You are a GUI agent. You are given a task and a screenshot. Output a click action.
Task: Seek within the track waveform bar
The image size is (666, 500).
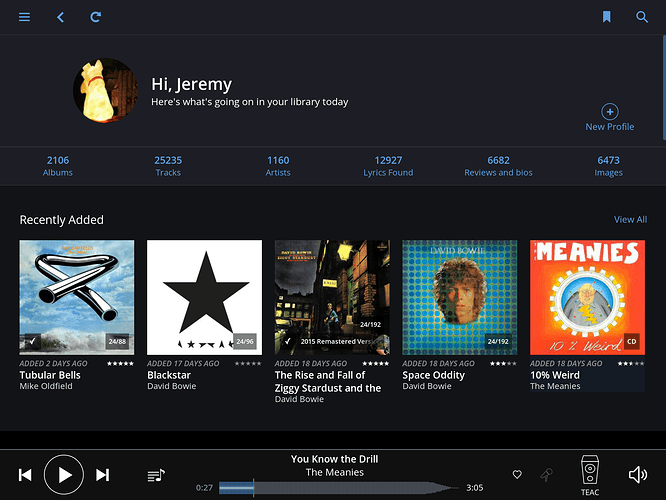pos(339,488)
